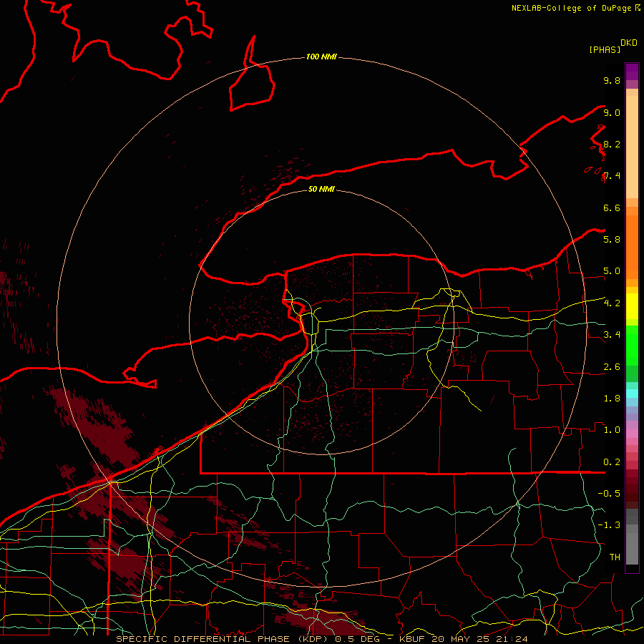Click the DKD [PHAS] legend title
Viewport: 644px width, 644px height.
tap(613, 46)
